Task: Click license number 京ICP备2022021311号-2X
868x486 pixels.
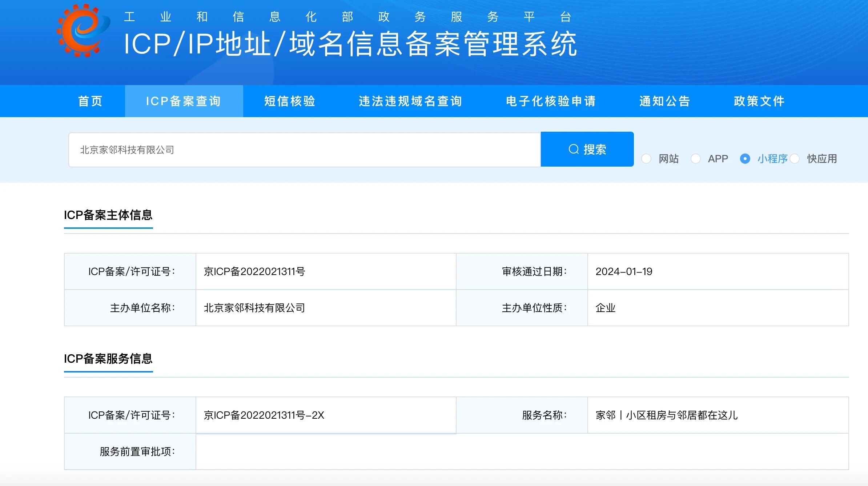Action: (264, 415)
